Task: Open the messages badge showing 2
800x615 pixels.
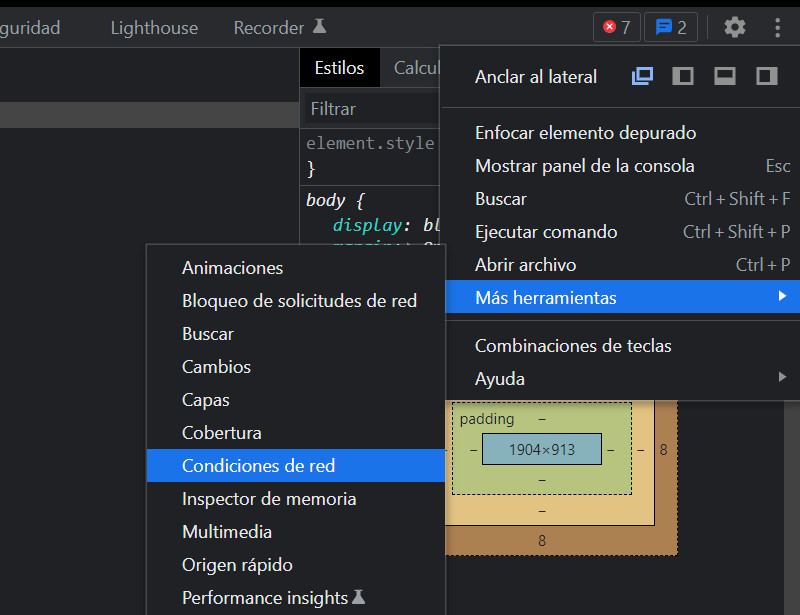Action: pos(670,27)
